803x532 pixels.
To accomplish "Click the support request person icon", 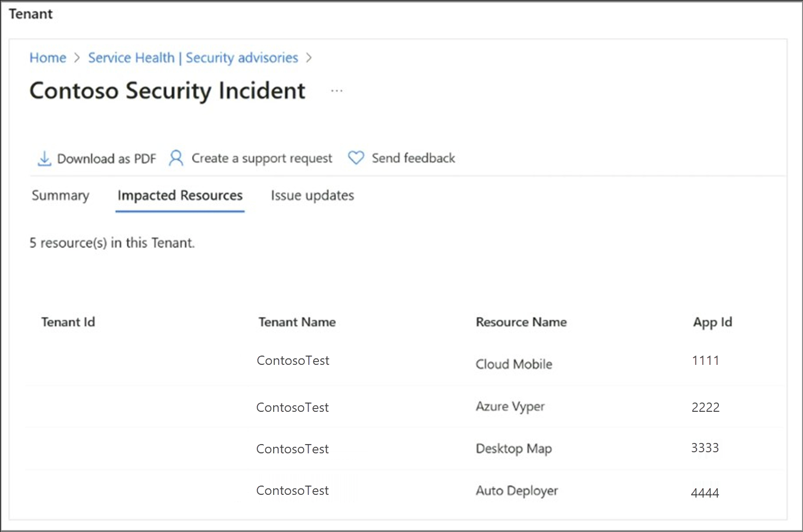I will click(176, 158).
